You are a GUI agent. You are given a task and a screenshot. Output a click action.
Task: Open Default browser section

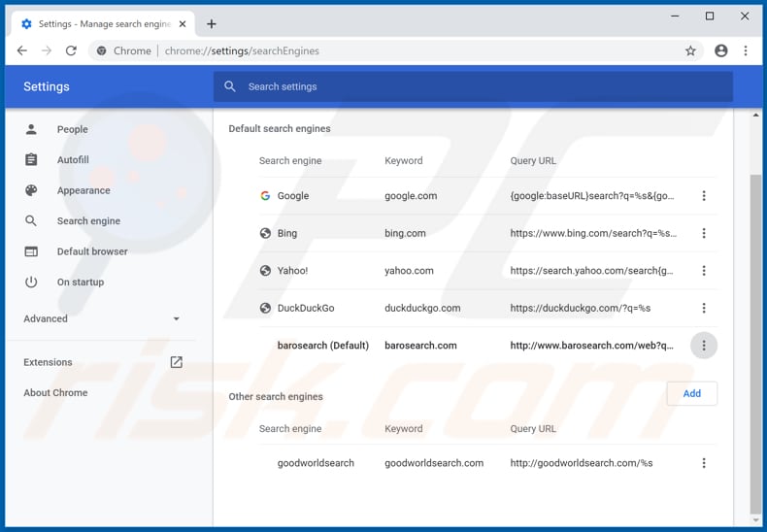92,251
